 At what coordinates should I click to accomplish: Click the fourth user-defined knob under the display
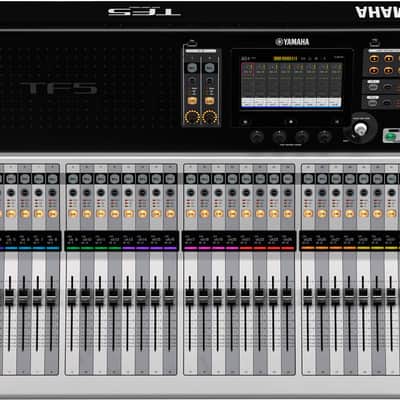click(x=324, y=137)
